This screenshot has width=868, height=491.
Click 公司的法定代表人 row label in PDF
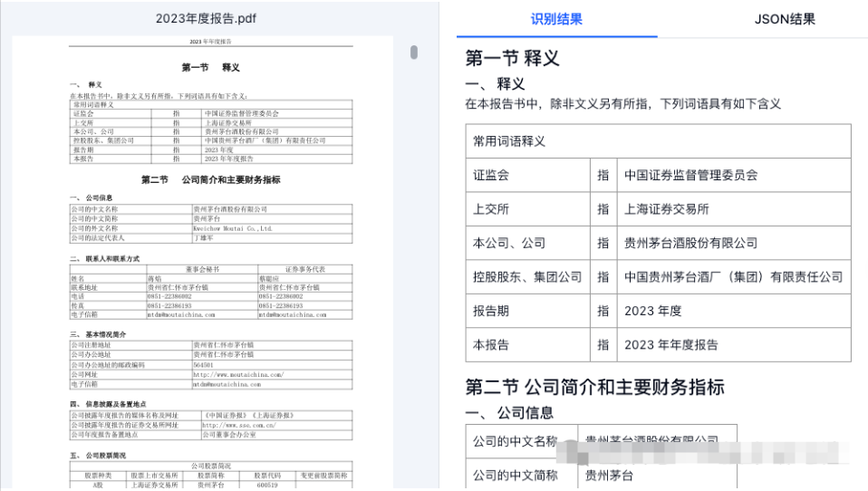tap(98, 238)
